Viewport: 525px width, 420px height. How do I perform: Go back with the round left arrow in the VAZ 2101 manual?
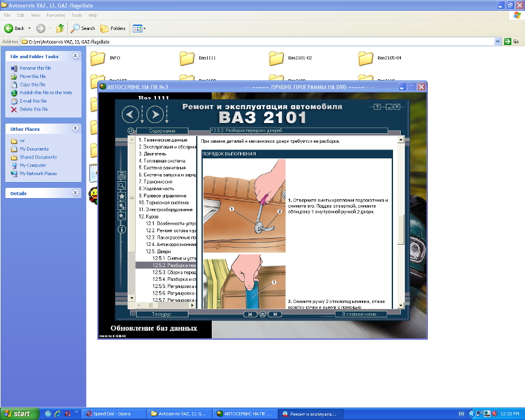[x=130, y=114]
